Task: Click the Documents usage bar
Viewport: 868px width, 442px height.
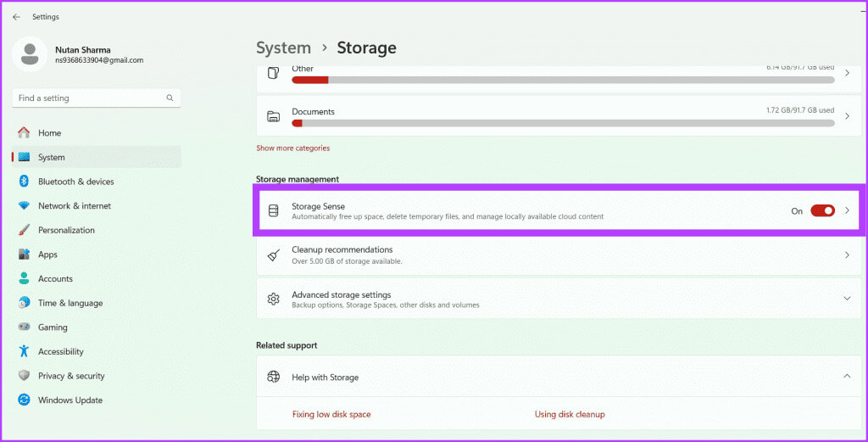Action: [563, 123]
